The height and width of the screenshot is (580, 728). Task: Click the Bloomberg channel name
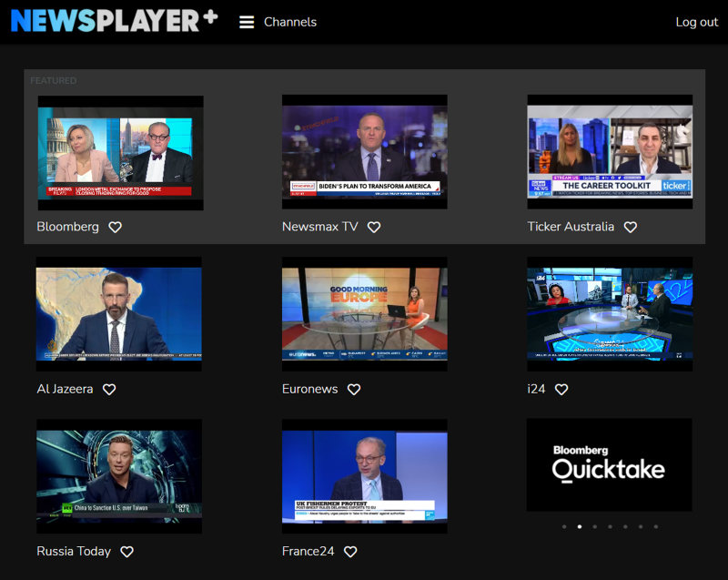coord(67,227)
